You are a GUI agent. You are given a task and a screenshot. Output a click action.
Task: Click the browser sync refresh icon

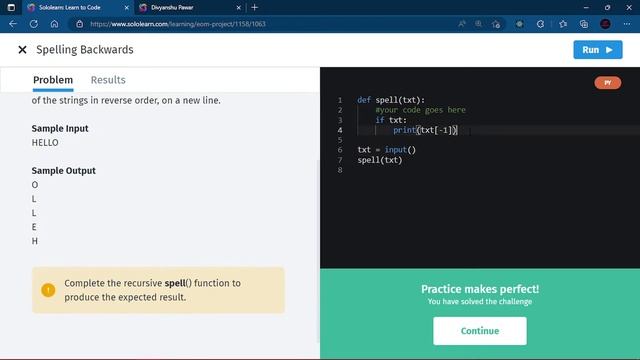click(540, 24)
